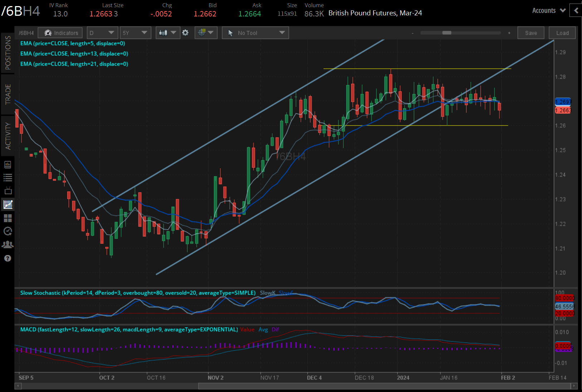This screenshot has width=582, height=392.
Task: Open the candlestick chart type dropdown
Action: tap(167, 33)
